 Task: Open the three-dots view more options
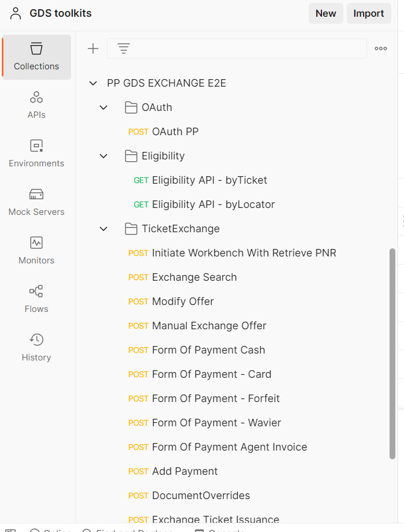pyautogui.click(x=381, y=49)
